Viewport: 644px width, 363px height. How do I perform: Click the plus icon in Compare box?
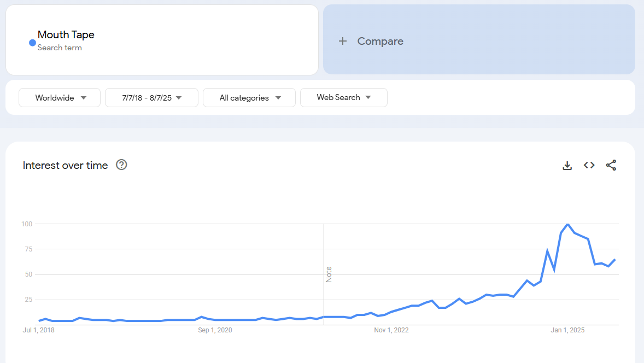343,41
